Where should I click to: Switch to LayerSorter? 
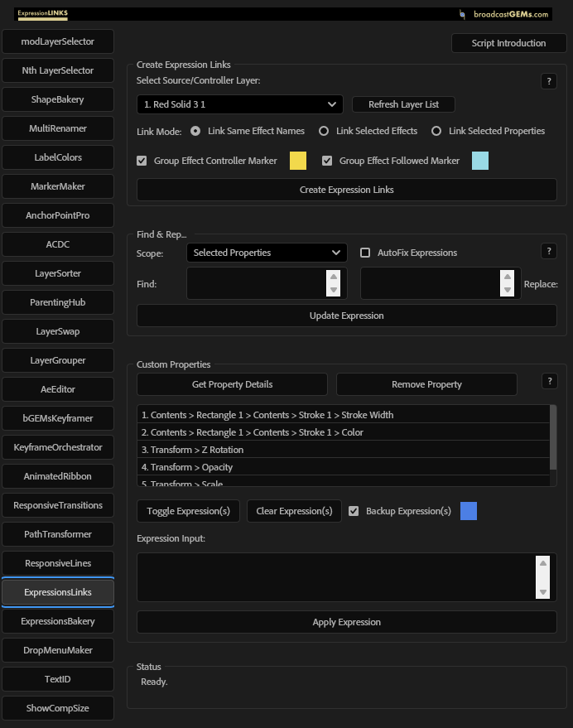click(58, 273)
